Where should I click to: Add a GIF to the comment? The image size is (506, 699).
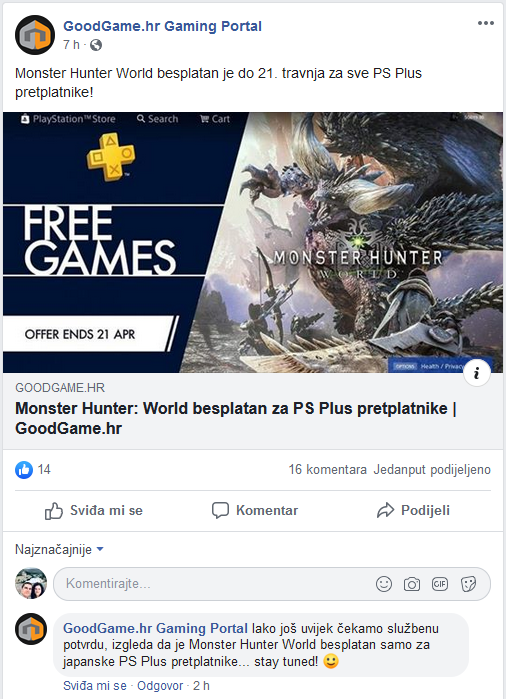440,584
